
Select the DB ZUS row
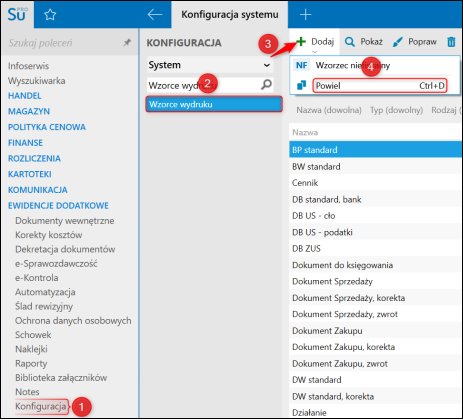point(375,248)
